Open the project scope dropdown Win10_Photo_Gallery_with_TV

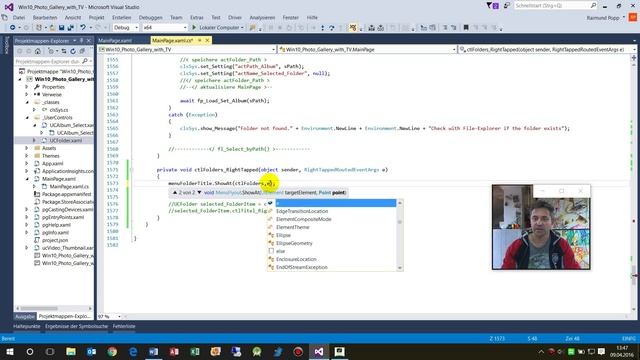click(187, 49)
